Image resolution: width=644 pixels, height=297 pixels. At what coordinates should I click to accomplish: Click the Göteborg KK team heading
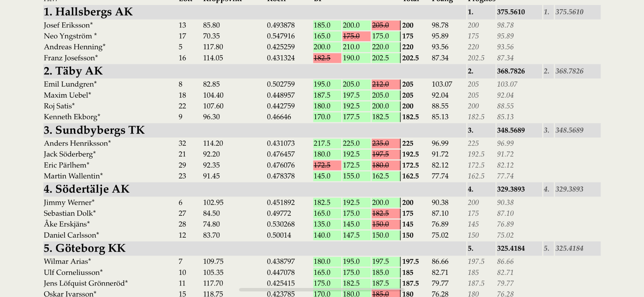85,248
